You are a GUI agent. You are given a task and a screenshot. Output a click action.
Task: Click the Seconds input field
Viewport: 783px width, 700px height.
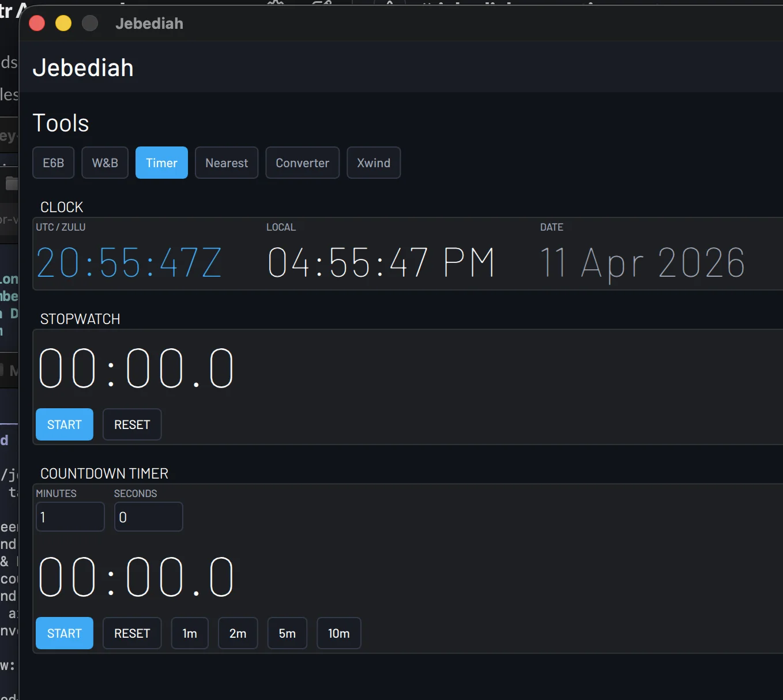coord(148,517)
